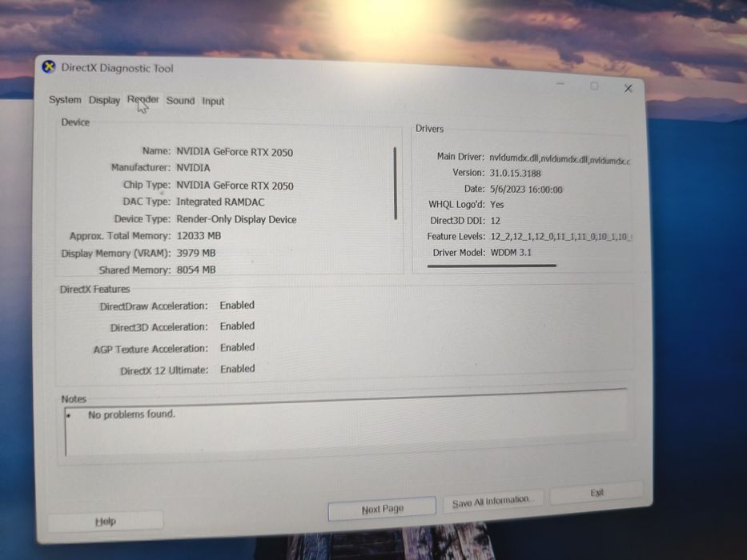Select the Render tab
The height and width of the screenshot is (560, 747).
143,99
